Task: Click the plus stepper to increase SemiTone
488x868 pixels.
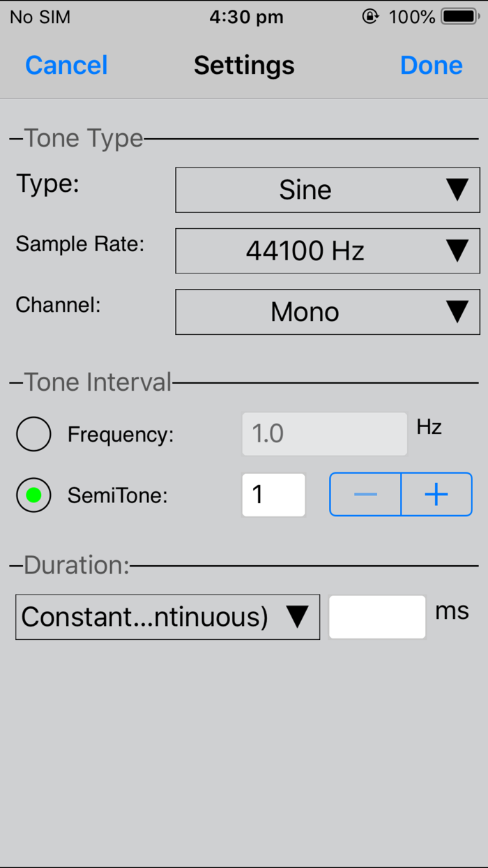Action: click(x=436, y=494)
